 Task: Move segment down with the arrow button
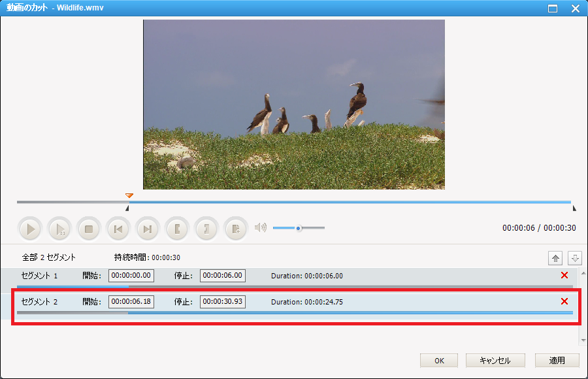(x=574, y=258)
